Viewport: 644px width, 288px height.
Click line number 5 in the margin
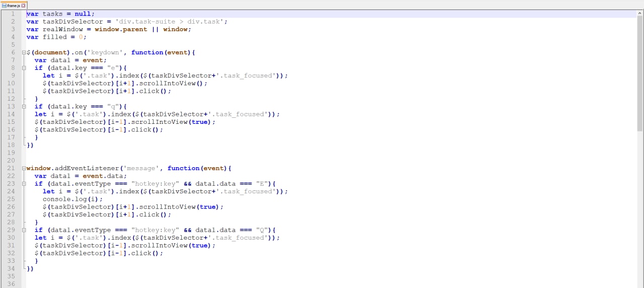13,45
